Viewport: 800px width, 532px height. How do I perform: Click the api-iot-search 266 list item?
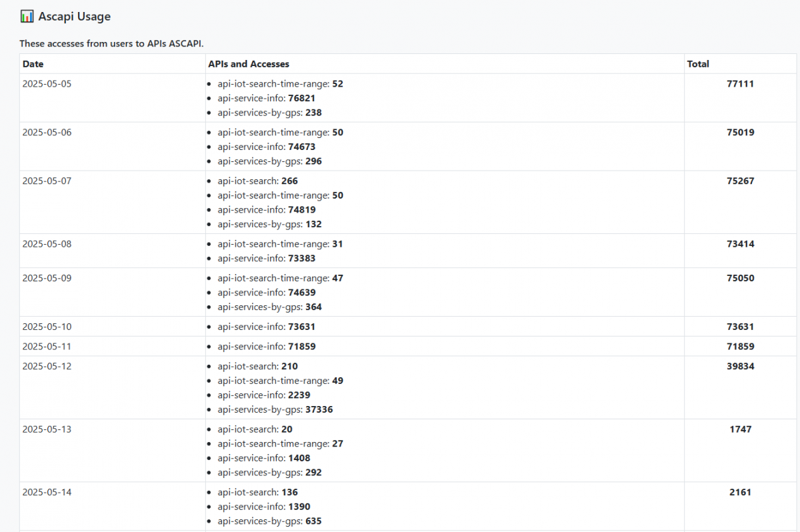(x=257, y=181)
